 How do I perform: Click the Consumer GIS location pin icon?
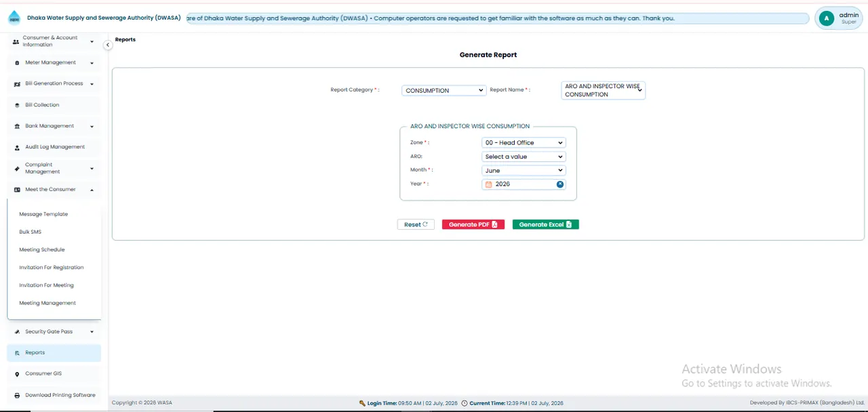tap(17, 374)
